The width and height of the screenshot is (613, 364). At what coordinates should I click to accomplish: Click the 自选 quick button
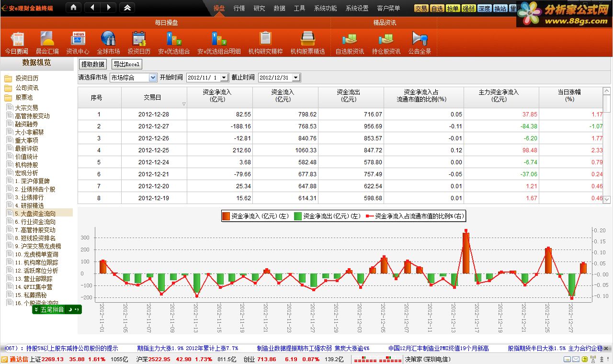coord(437,8)
